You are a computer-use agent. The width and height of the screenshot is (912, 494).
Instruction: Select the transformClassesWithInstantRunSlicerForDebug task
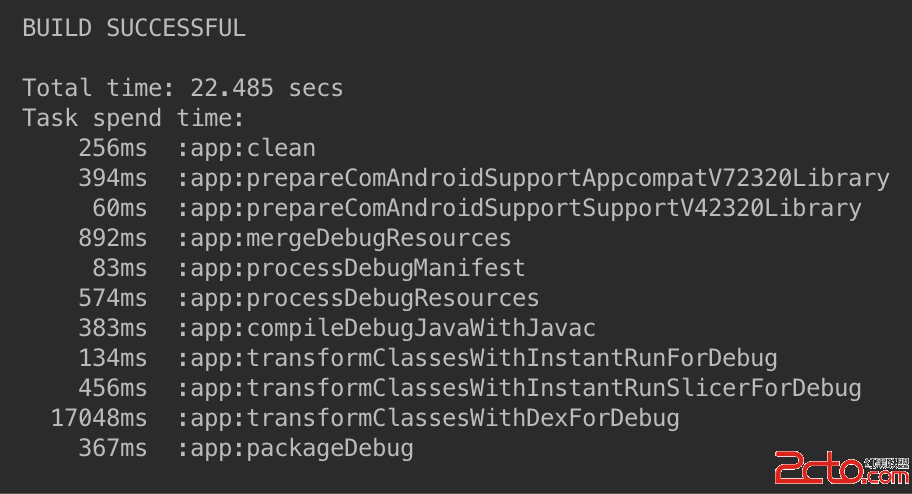pos(519,388)
